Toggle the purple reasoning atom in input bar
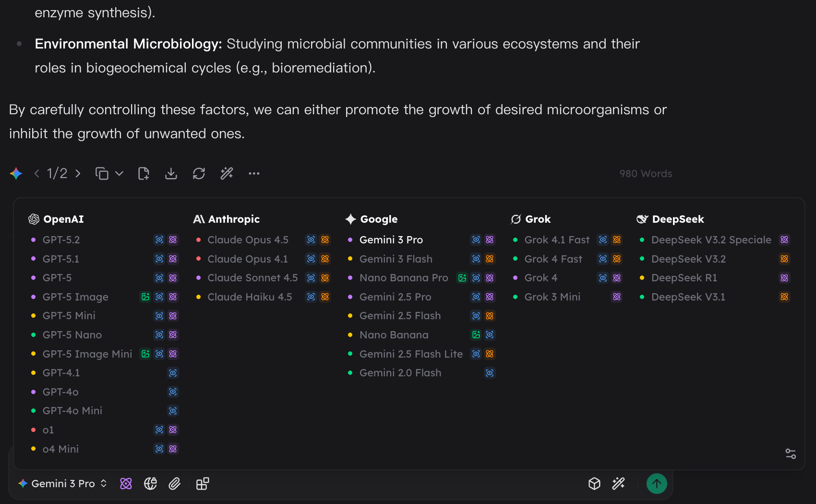Image resolution: width=816 pixels, height=504 pixels. (126, 483)
